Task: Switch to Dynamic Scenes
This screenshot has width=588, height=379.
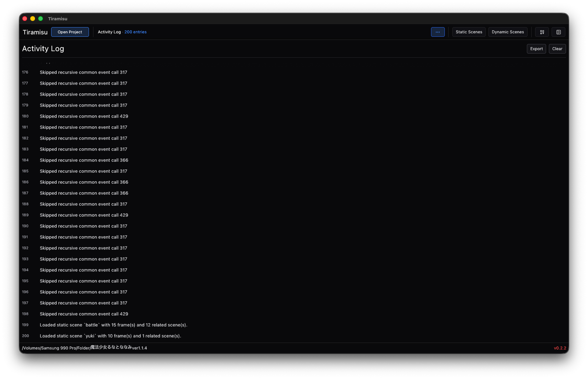Action: tap(508, 32)
